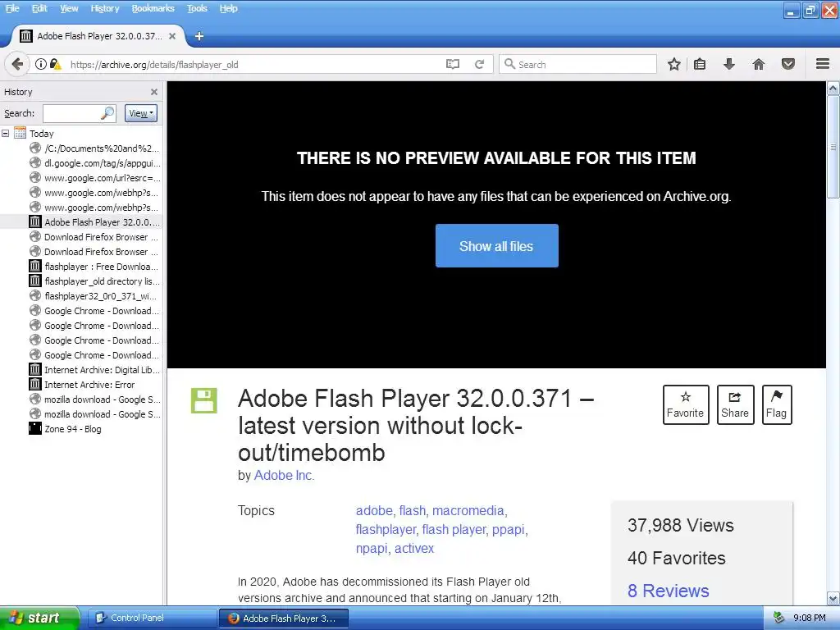This screenshot has height=630, width=840.
Task: Open the Tools menu
Action: (x=197, y=8)
